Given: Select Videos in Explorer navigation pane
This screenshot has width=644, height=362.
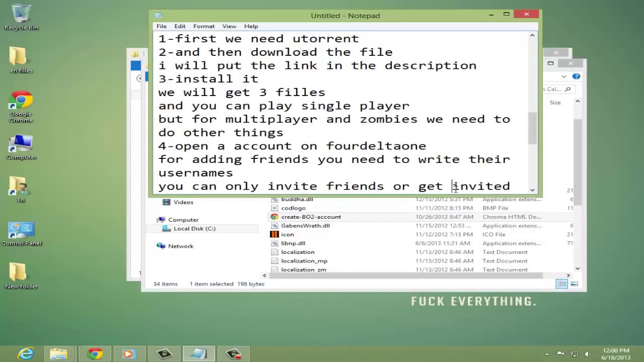Looking at the screenshot, I should tap(183, 202).
